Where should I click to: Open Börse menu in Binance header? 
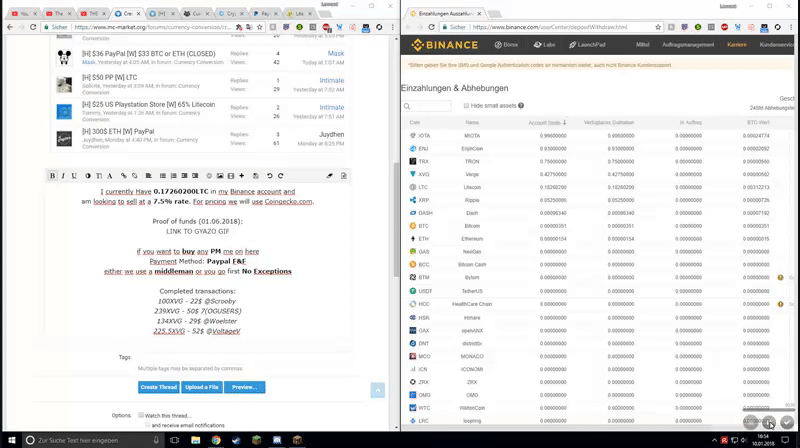[x=506, y=45]
